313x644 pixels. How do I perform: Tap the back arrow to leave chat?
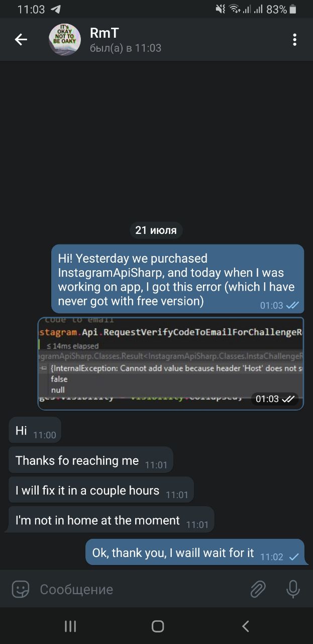click(x=21, y=39)
